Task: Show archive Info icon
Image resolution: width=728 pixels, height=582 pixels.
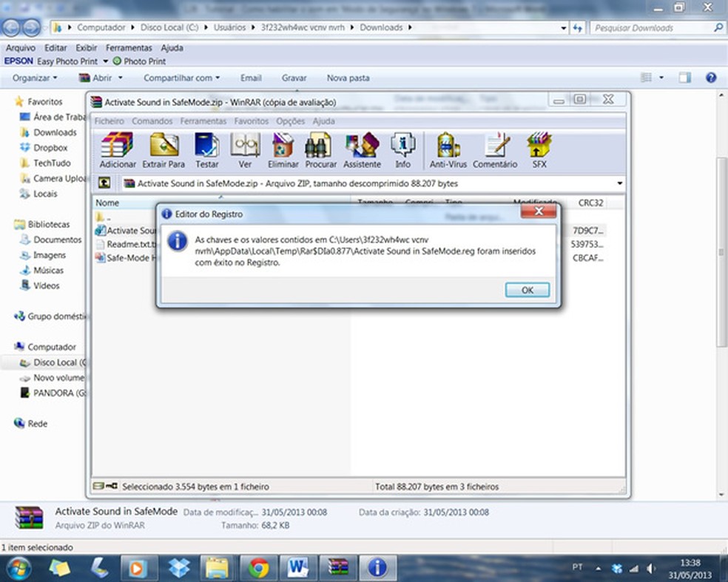Action: pyautogui.click(x=402, y=149)
